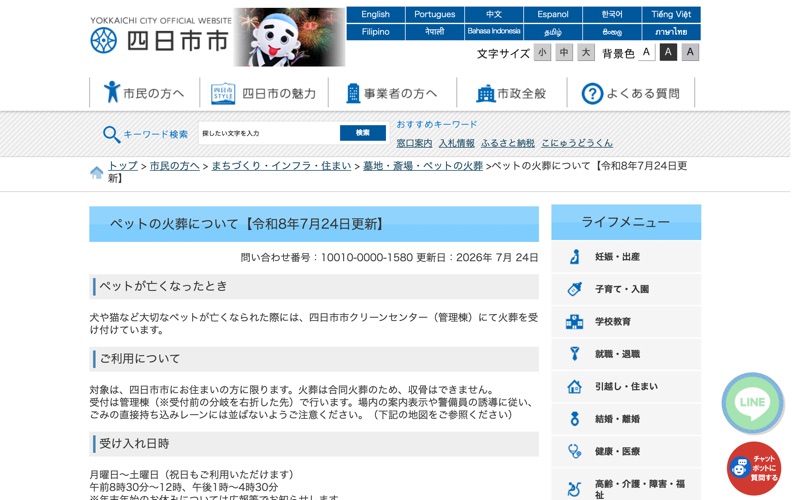Click the 就職・退職 necktie icon
This screenshot has width=800, height=500.
575,354
